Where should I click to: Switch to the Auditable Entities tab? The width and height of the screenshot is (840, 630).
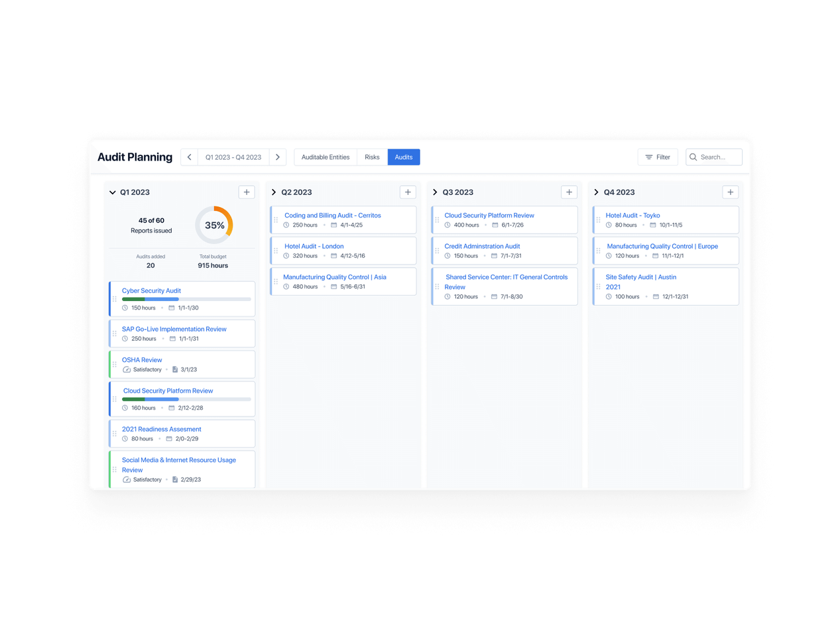pos(326,157)
